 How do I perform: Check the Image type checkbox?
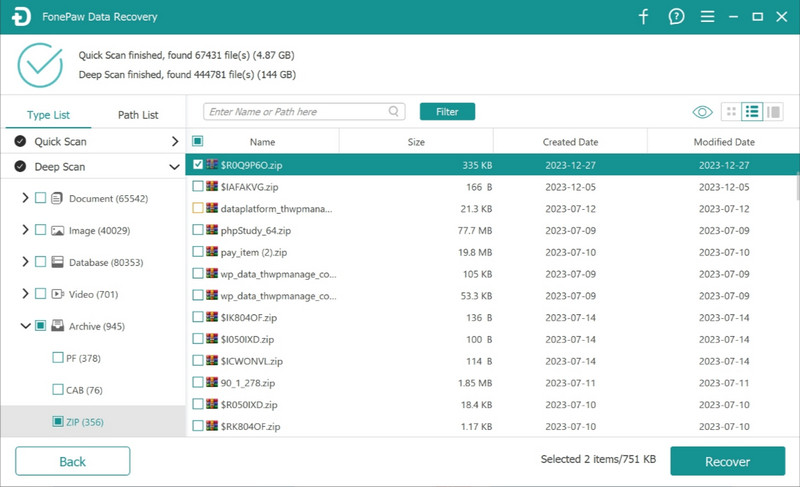tap(40, 230)
